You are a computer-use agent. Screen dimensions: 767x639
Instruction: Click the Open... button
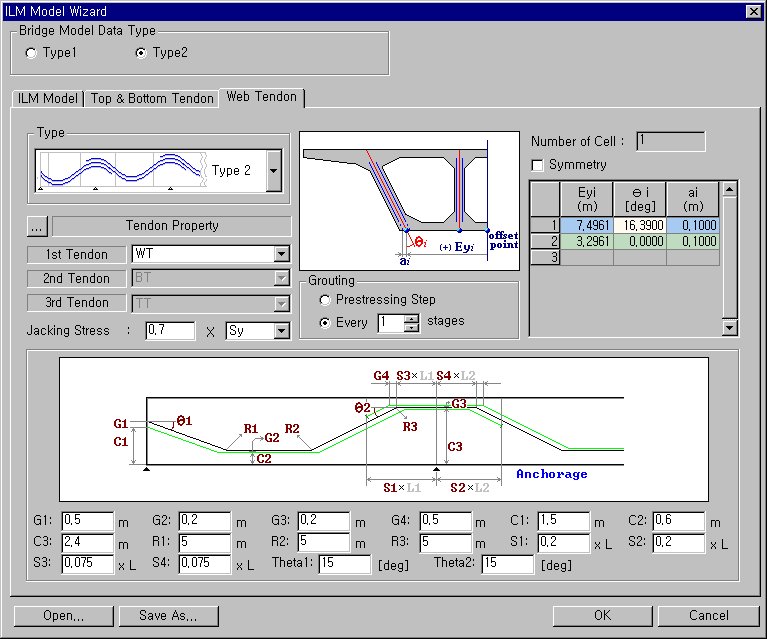pyautogui.click(x=63, y=615)
